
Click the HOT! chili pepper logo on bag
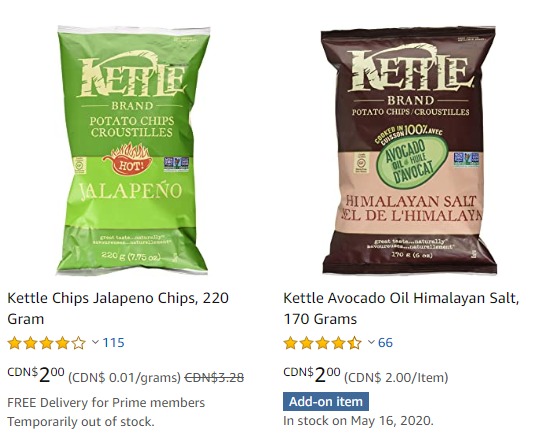tap(128, 159)
